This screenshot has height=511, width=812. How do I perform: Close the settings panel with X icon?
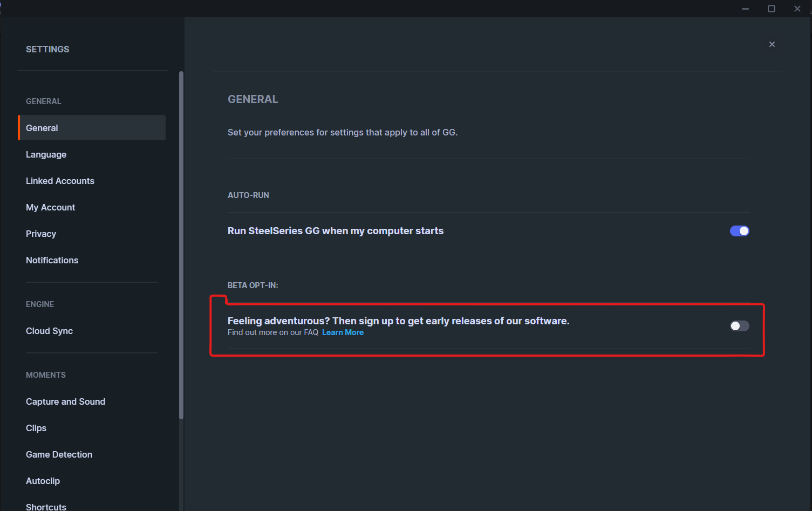772,44
